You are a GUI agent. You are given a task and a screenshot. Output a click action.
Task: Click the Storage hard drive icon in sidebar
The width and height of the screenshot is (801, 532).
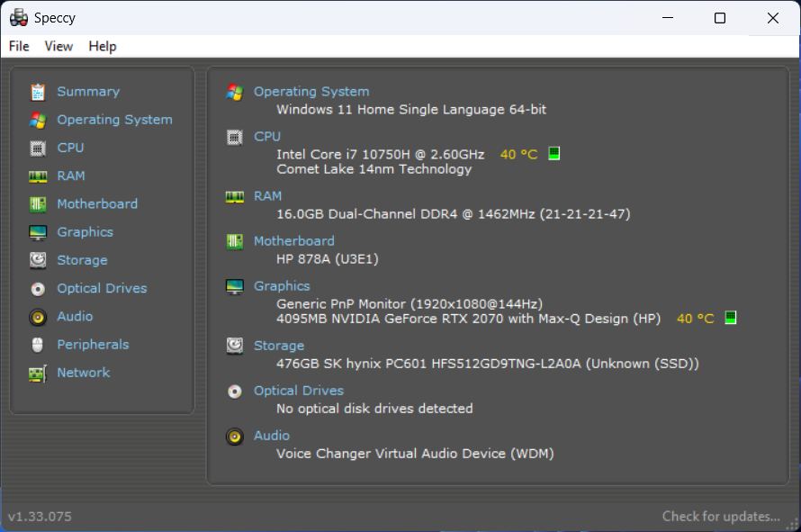38,261
